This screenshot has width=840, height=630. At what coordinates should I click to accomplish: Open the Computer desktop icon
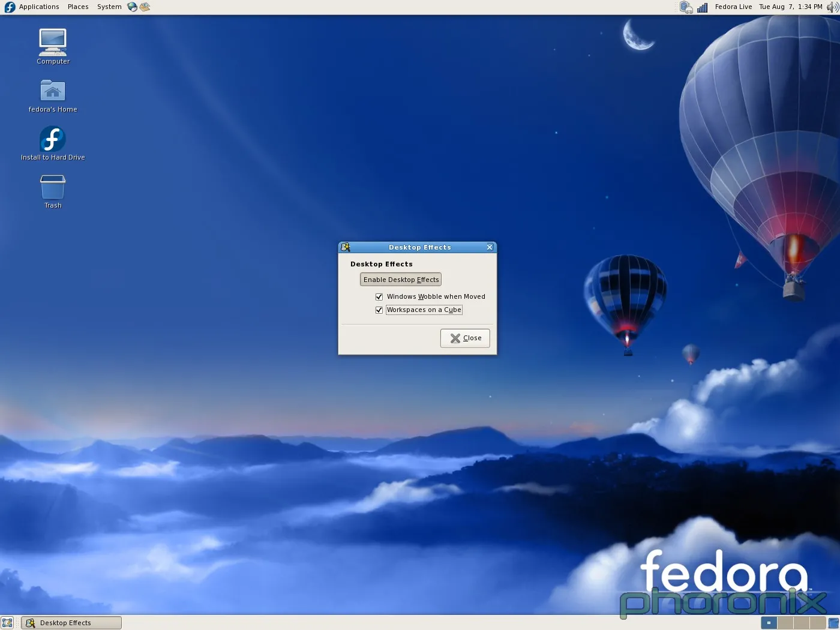point(53,43)
